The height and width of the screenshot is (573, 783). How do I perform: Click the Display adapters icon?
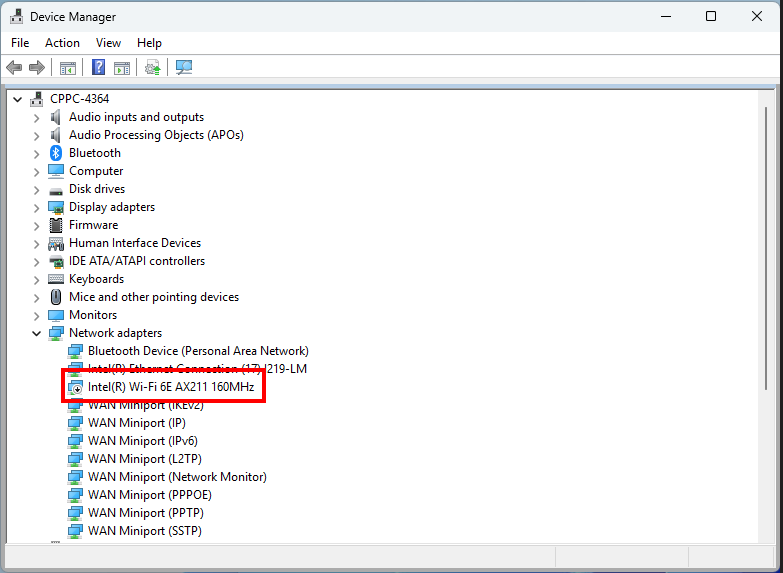coord(56,207)
